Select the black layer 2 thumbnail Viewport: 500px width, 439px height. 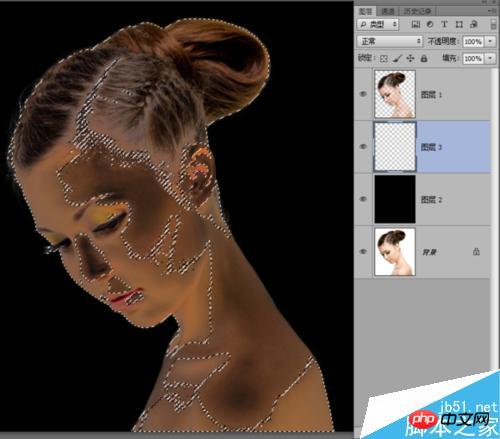pos(395,199)
